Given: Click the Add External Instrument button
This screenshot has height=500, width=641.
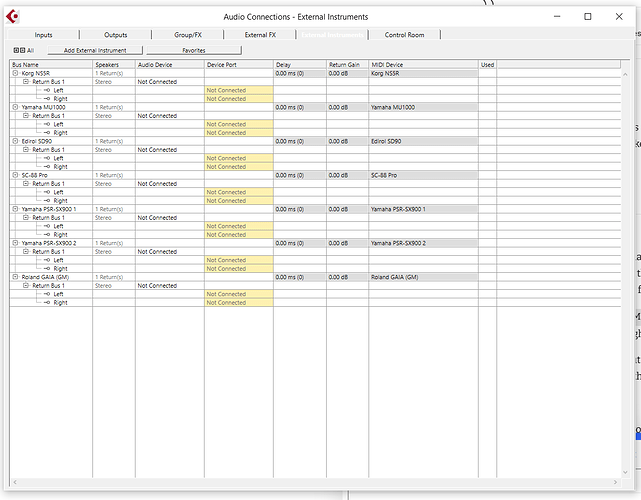Looking at the screenshot, I should click(x=95, y=50).
